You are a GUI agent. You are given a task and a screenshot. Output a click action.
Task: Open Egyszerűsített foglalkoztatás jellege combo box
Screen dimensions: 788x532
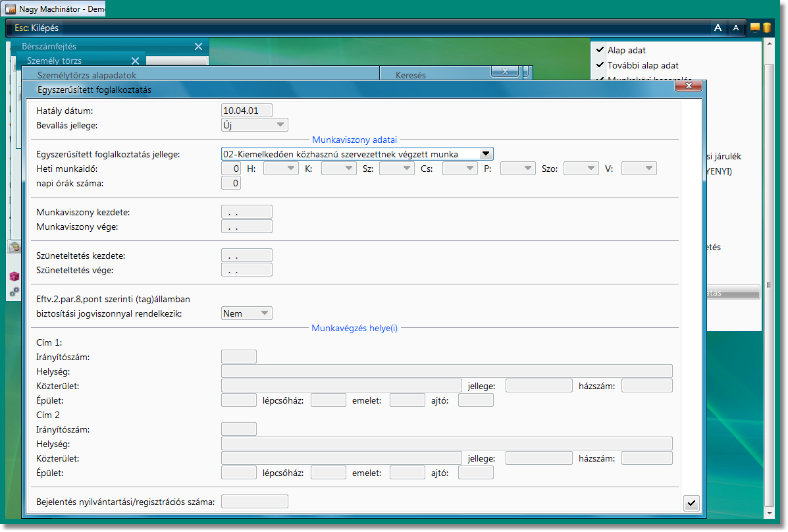[357, 154]
